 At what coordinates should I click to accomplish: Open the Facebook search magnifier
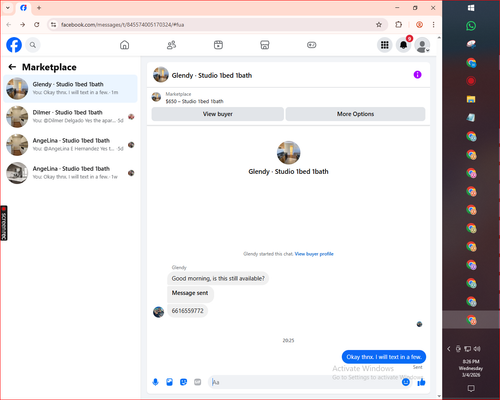coord(33,45)
